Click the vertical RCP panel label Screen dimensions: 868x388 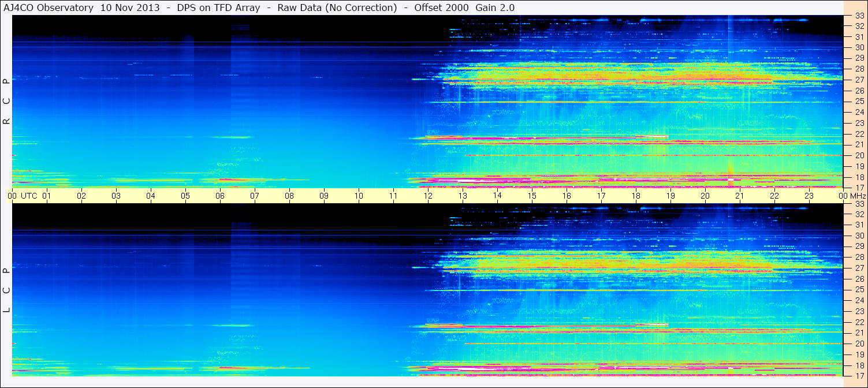coord(6,101)
